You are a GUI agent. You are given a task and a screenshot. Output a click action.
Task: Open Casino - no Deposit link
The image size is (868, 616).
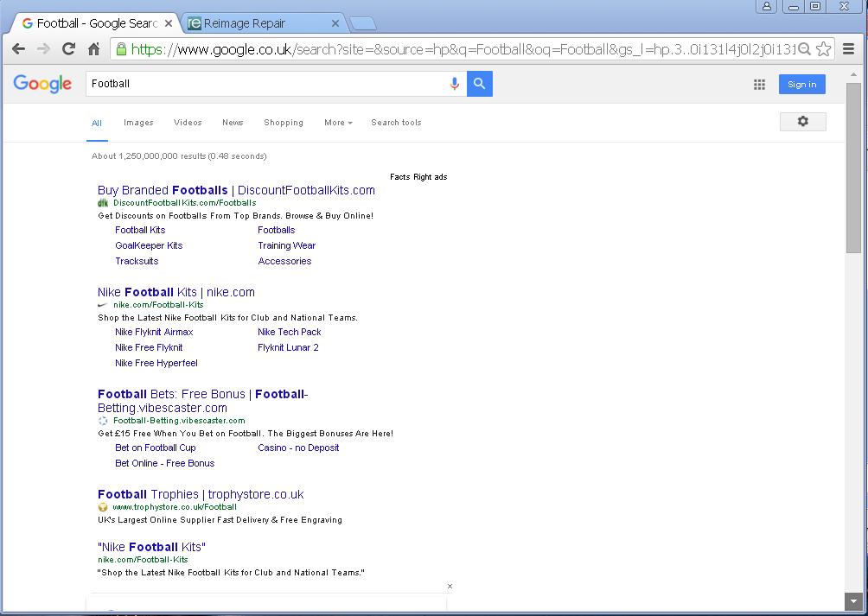(298, 448)
